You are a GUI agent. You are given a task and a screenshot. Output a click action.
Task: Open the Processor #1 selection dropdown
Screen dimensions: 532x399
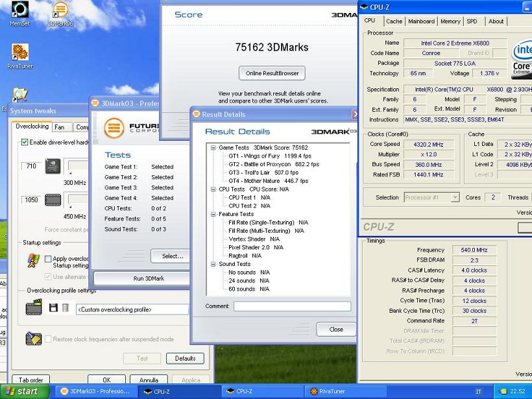455,197
